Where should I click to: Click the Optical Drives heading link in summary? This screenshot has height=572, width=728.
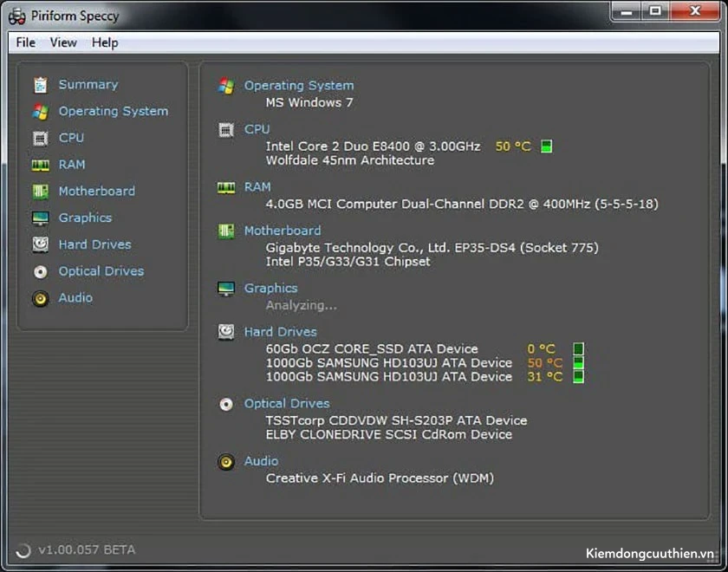click(x=287, y=404)
